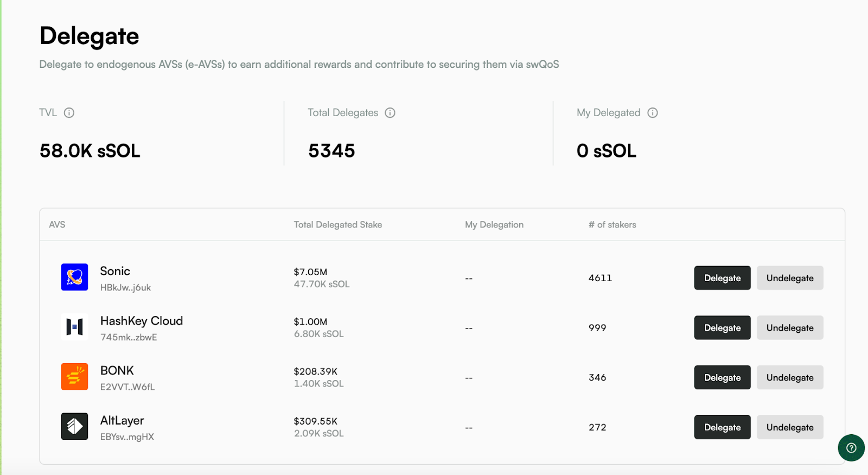Click the e-AVSs description subtitle
The height and width of the screenshot is (475, 868).
[x=299, y=65]
